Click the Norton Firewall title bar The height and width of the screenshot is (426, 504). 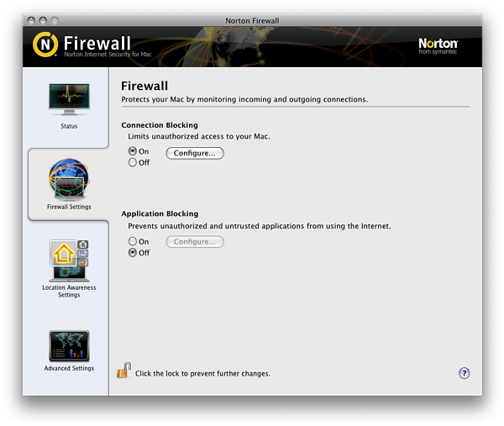(x=252, y=20)
